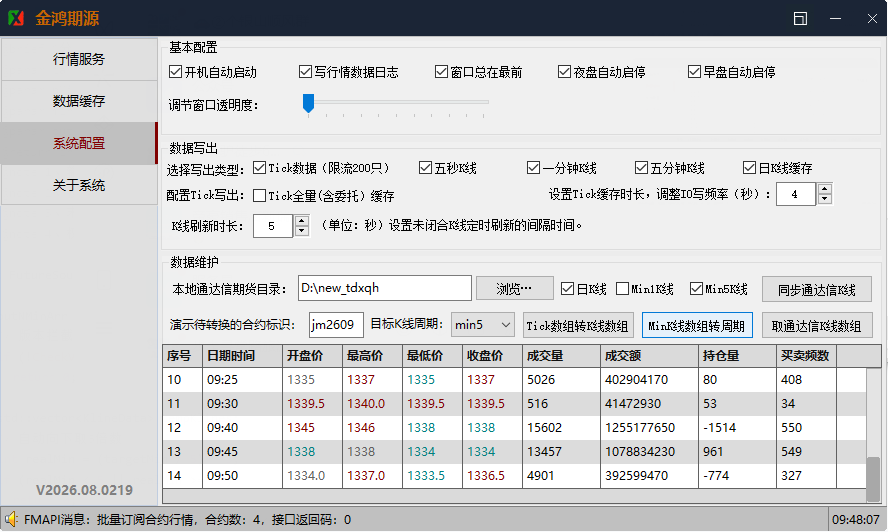Screen dimensions: 888x532
Task: Click the window transparency slider handle
Action: (x=308, y=103)
